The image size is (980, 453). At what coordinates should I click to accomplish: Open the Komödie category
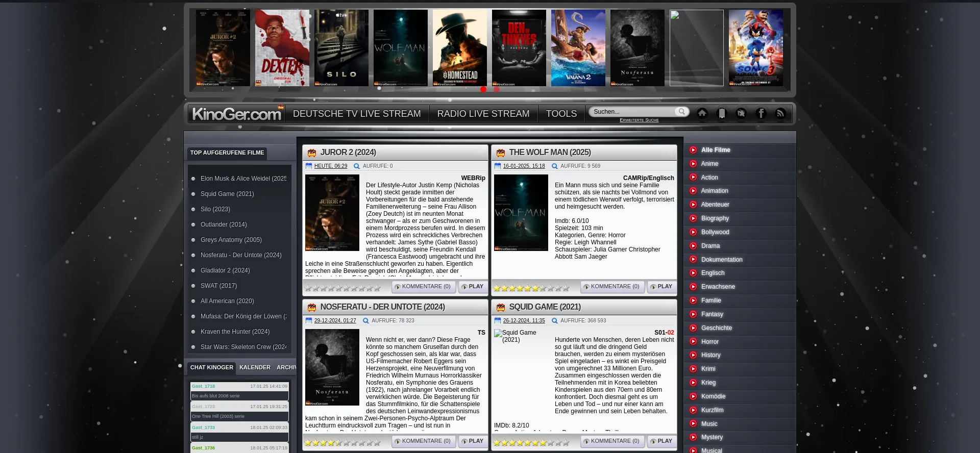713,396
